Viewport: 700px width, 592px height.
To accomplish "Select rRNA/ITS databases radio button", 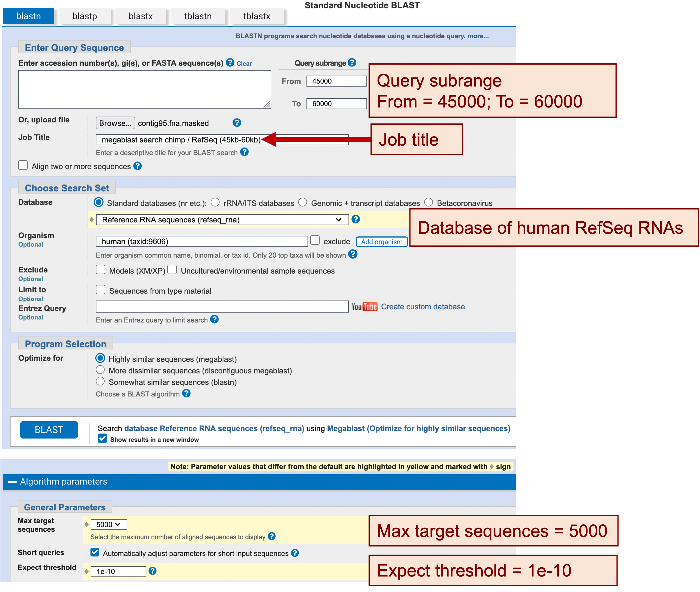I will 215,202.
